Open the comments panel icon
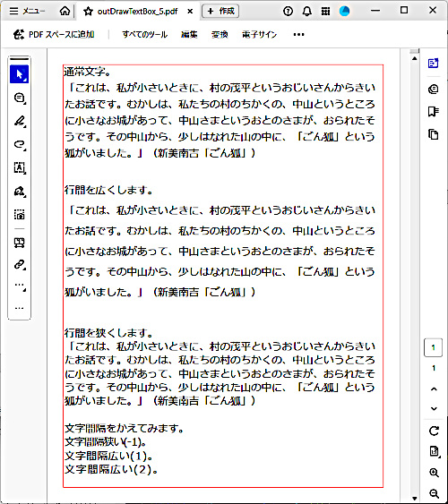Viewport: 448px width, 504px height. 433,89
